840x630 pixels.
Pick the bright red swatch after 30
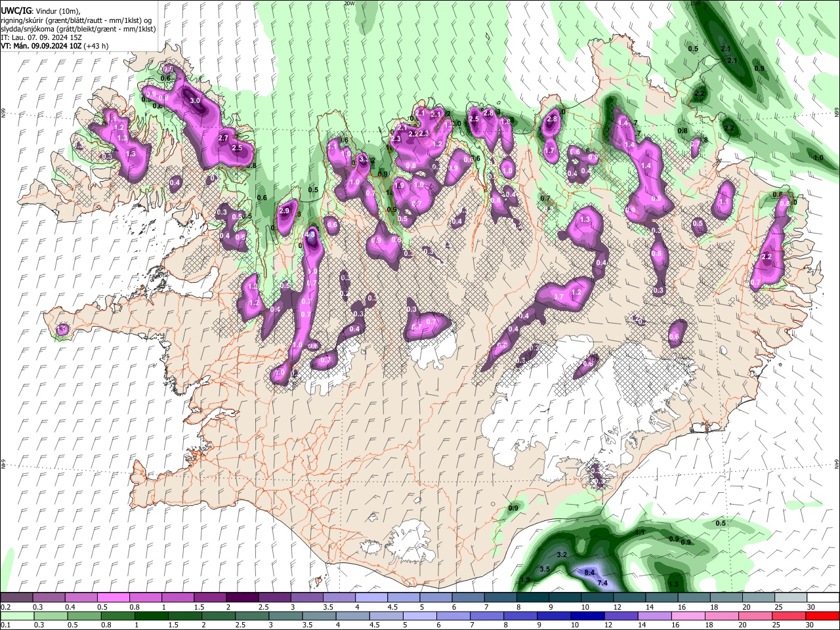click(x=822, y=616)
